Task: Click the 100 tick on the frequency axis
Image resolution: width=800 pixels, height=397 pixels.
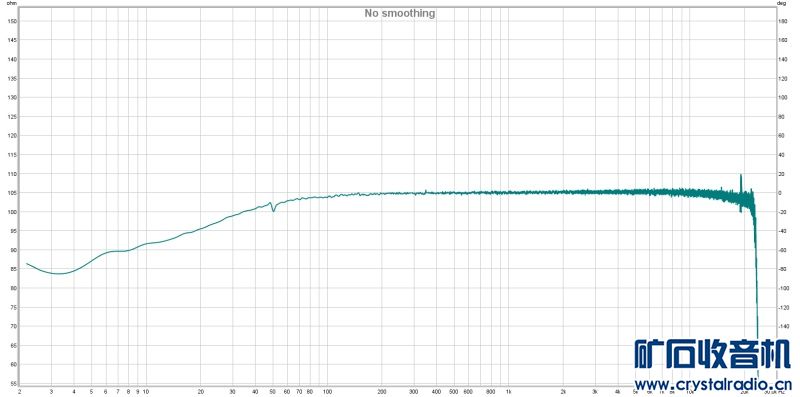Action: coord(327,392)
